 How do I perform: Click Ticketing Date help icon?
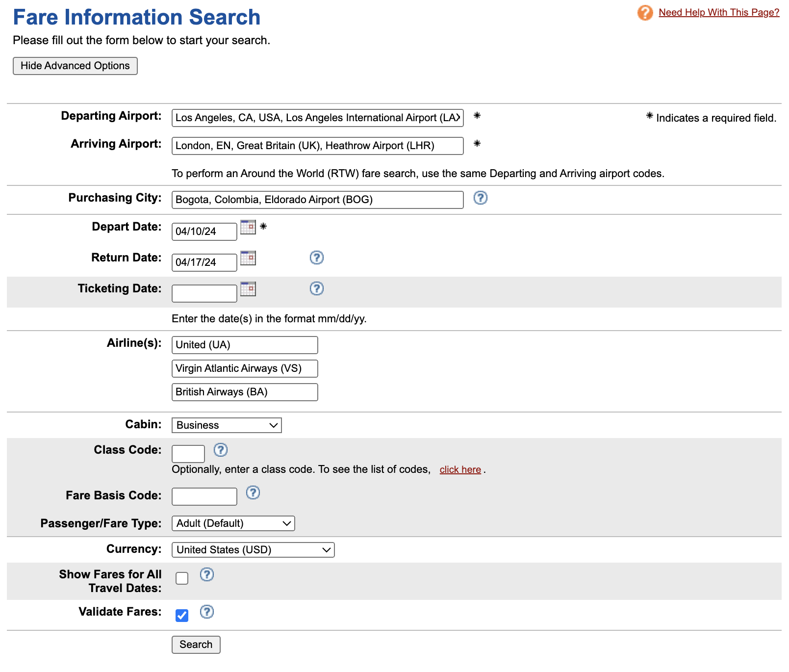click(317, 288)
